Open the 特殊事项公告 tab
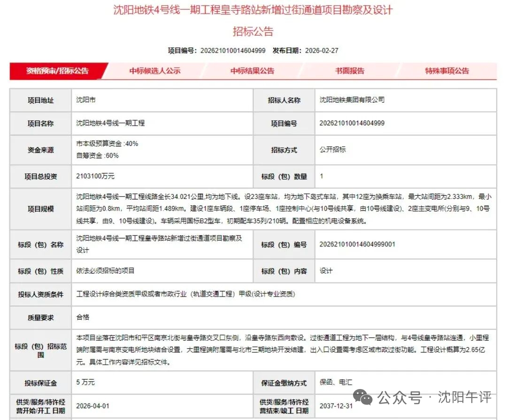This screenshot has height=420, width=507. [x=447, y=71]
